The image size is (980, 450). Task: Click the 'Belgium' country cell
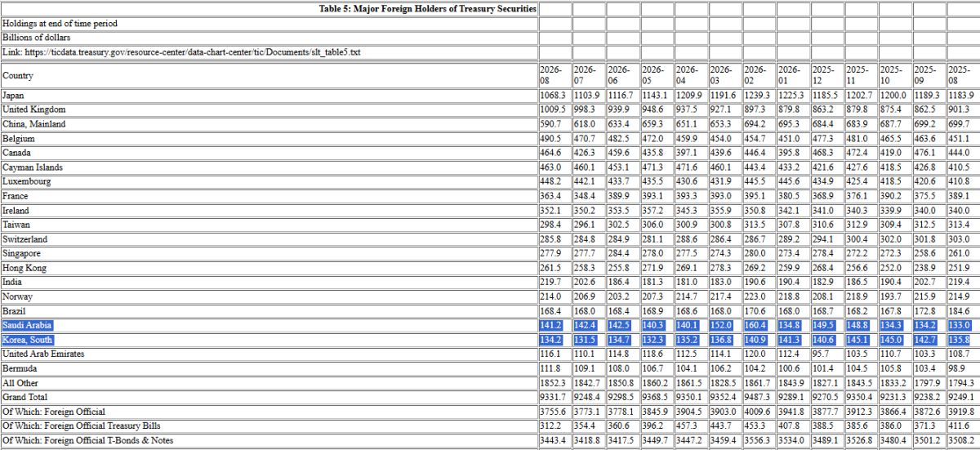point(269,139)
